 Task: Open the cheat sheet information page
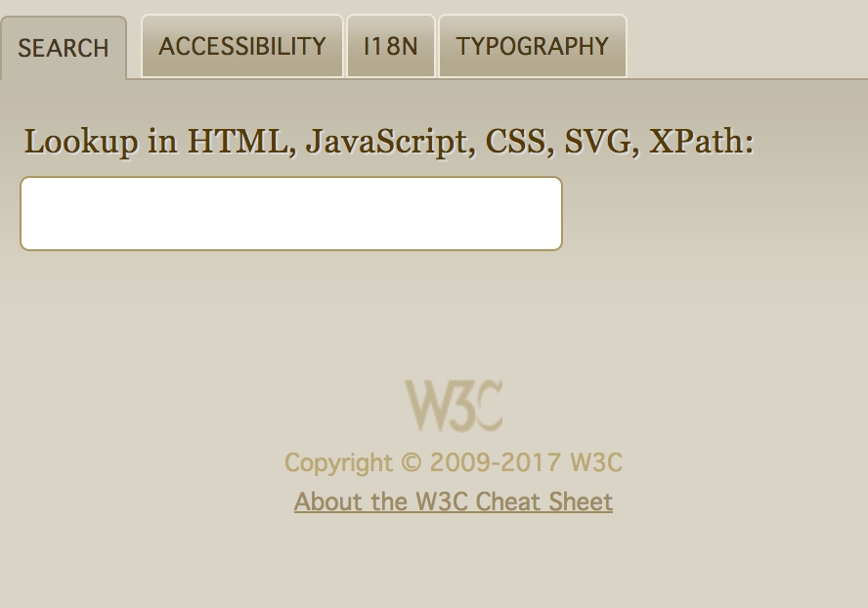click(453, 500)
